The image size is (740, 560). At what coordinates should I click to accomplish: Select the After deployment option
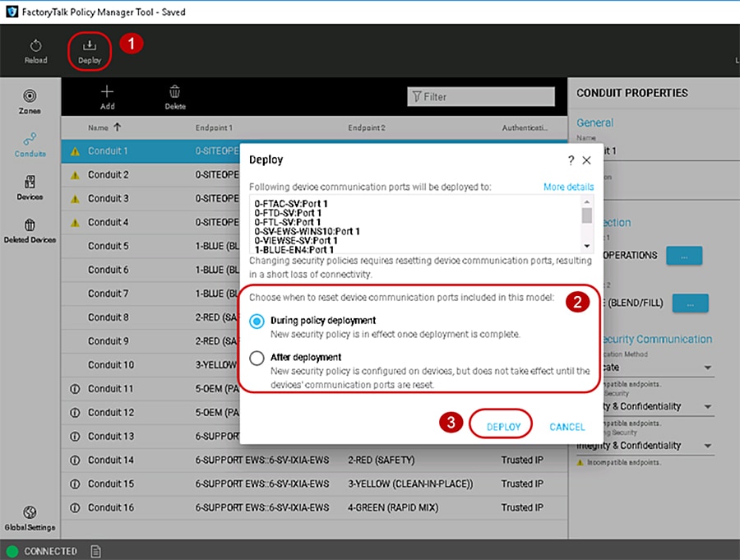coord(257,358)
